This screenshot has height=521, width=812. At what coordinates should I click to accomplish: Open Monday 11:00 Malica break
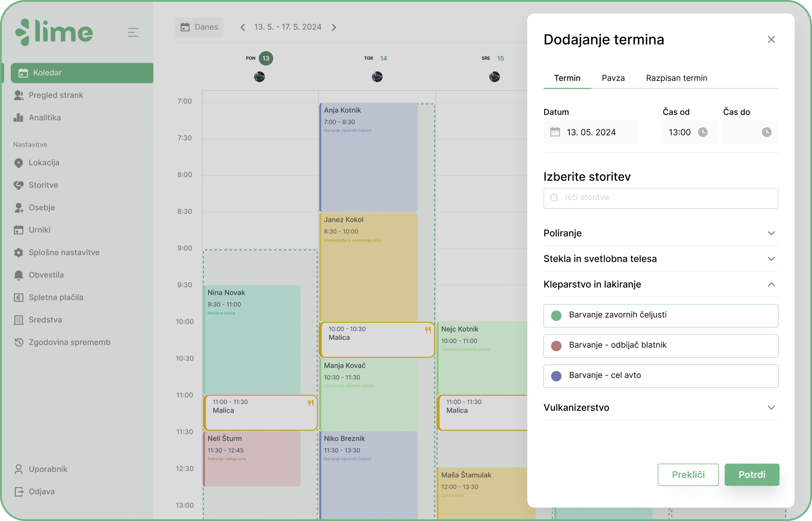tap(260, 413)
